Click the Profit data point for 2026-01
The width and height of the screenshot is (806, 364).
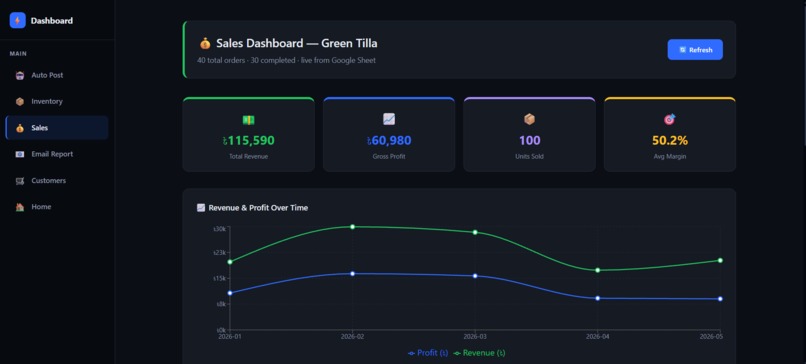pyautogui.click(x=230, y=293)
